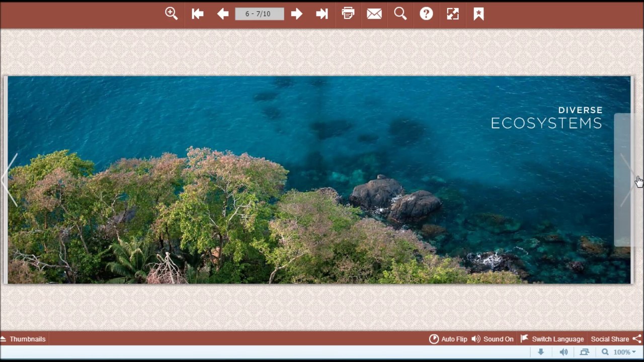Open Social Share options
Viewport: 644px width, 362px height.
(616, 339)
